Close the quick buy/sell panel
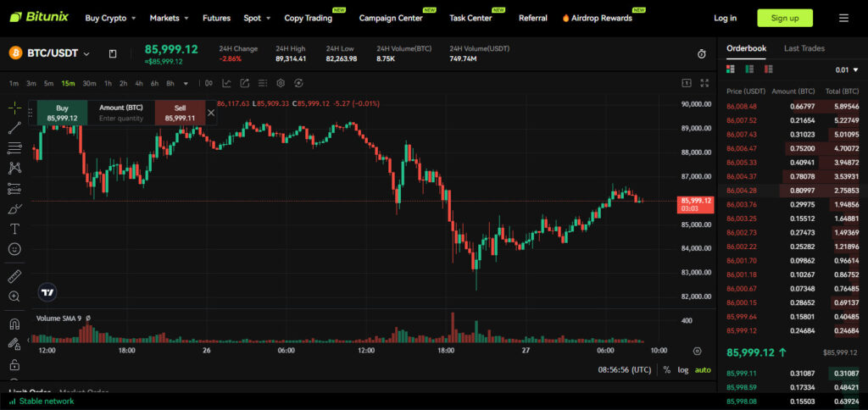 [211, 113]
